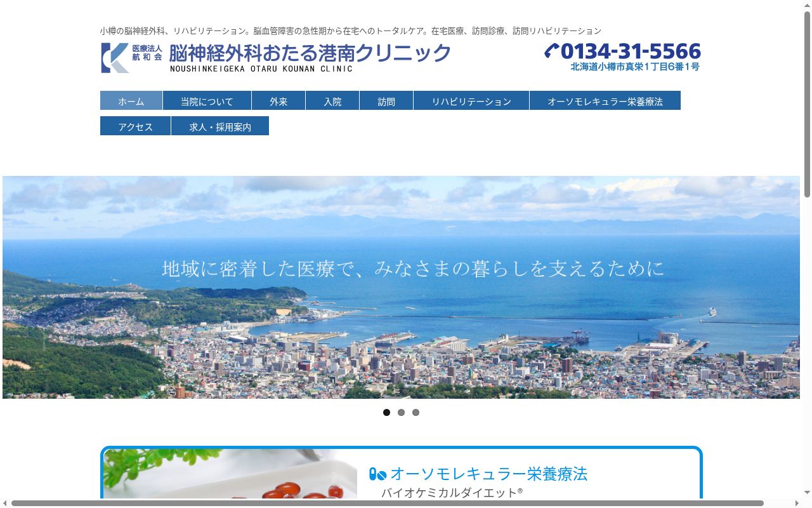Open the オーソモレキュラー栄養療法 banner heading link
The height and width of the screenshot is (508, 812).
(488, 474)
